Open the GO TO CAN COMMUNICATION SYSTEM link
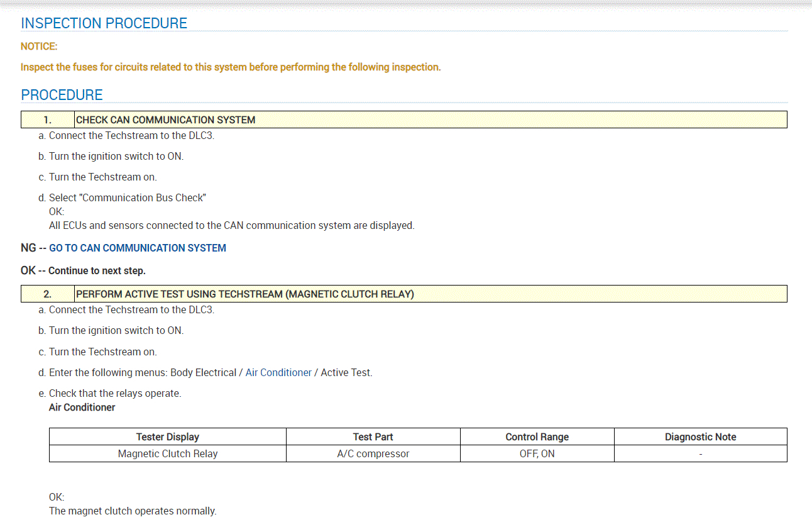Screen dimensions: 812x522 click(x=137, y=248)
